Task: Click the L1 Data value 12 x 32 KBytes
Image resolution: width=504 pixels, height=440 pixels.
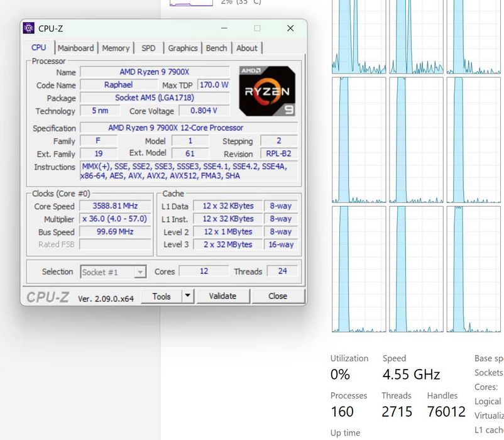Action: 228,206
